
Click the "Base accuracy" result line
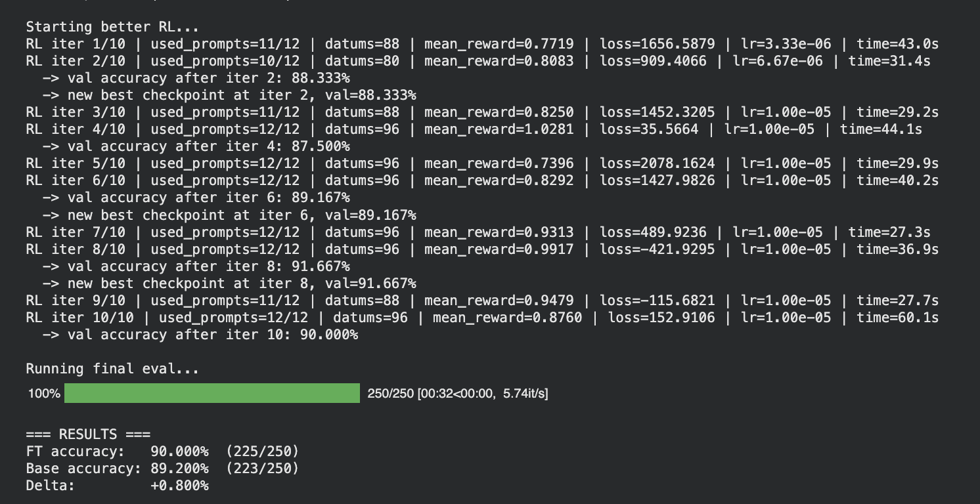[x=162, y=469]
